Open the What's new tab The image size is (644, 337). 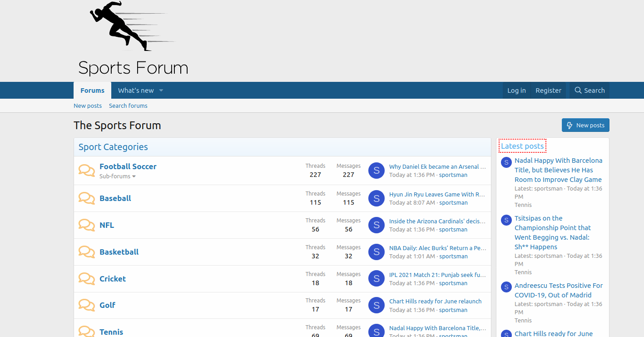tap(136, 91)
